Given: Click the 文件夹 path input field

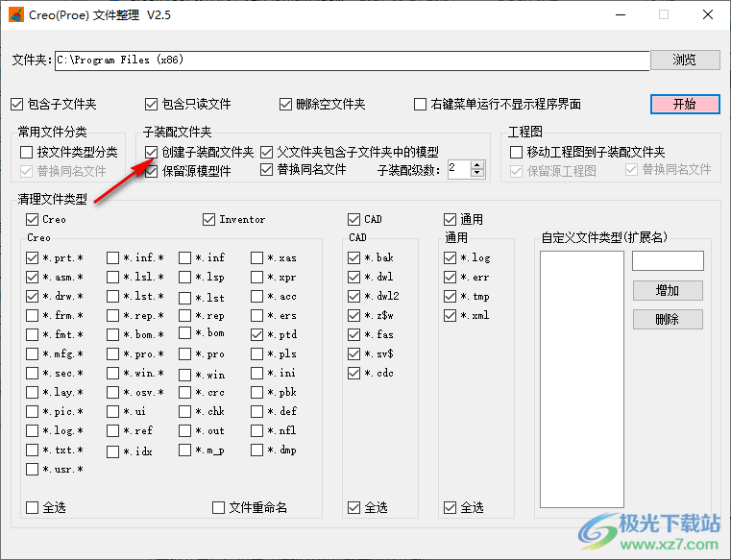Looking at the screenshot, I should (x=352, y=61).
